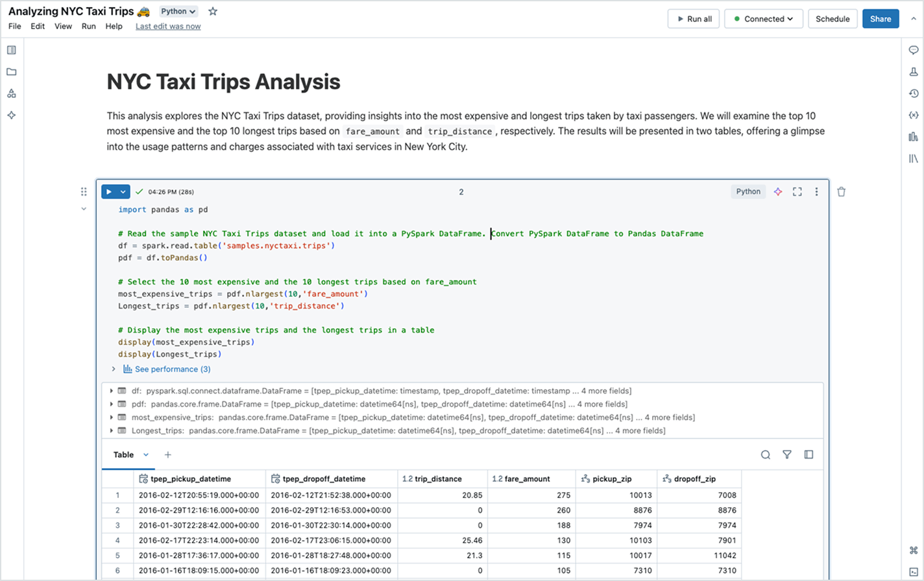924x581 pixels.
Task: Click the Share button
Action: pyautogui.click(x=880, y=19)
